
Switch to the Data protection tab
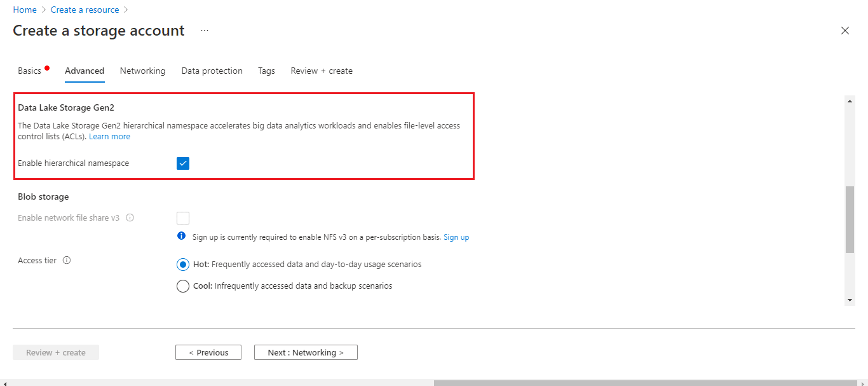(212, 71)
